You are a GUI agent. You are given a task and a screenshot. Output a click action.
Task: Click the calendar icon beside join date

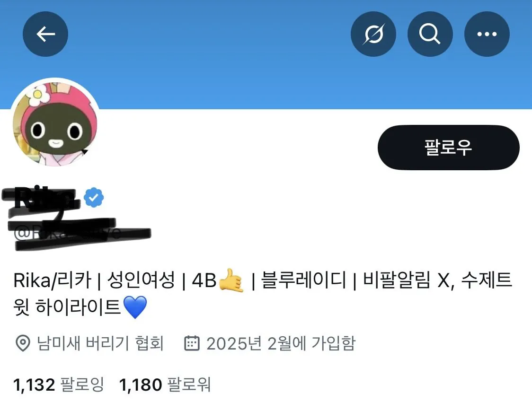click(192, 343)
